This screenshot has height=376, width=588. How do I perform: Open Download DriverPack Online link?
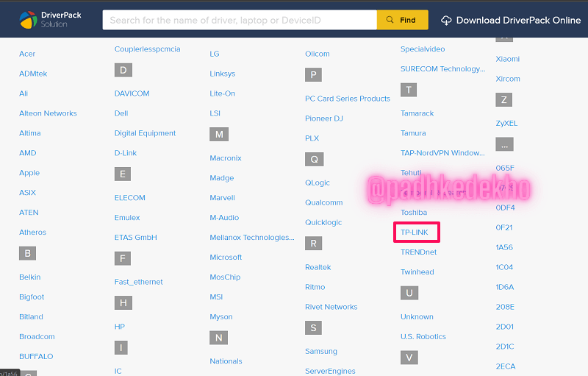coord(518,21)
